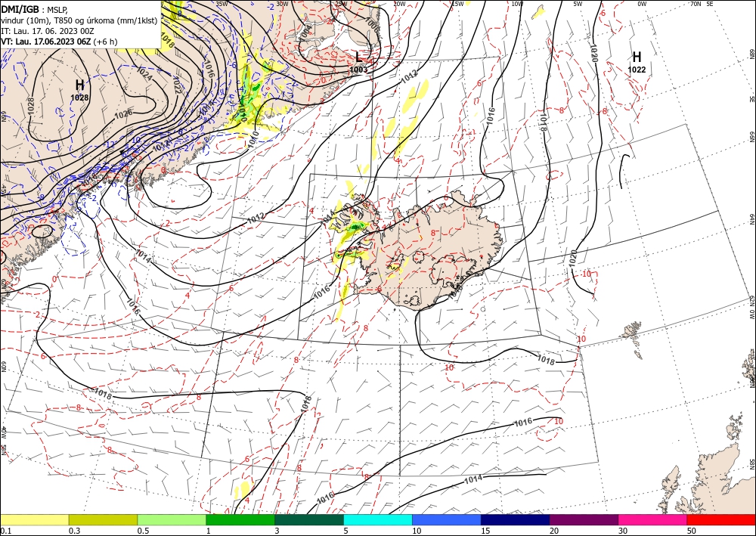
Task: Click the yellow 0.1 precipitation legend color
Action: pyautogui.click(x=34, y=519)
